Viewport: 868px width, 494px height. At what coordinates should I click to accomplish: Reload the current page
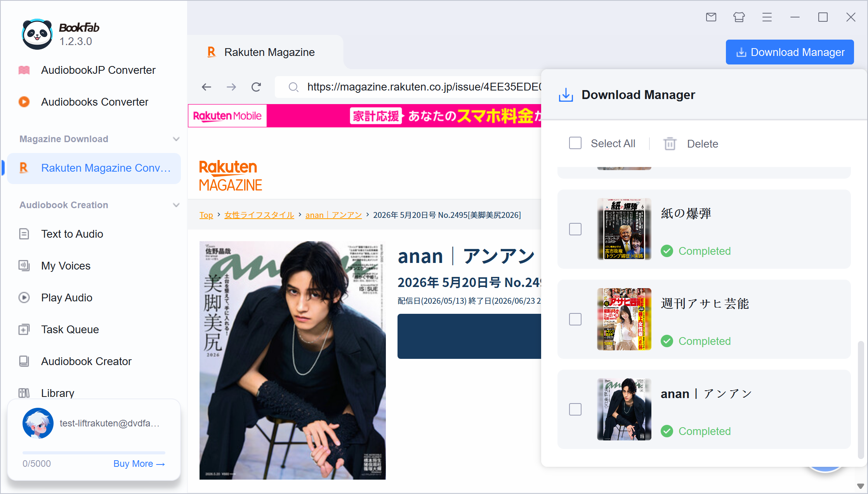256,87
